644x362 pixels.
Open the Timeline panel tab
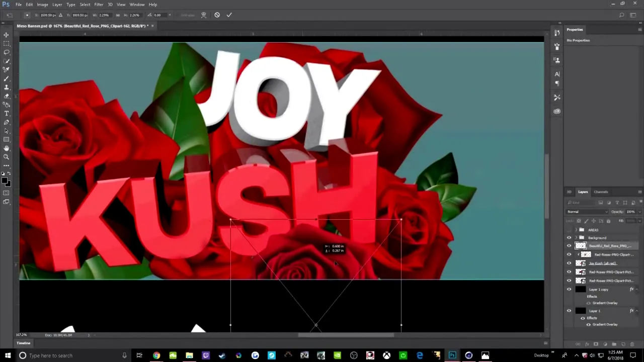(23, 343)
